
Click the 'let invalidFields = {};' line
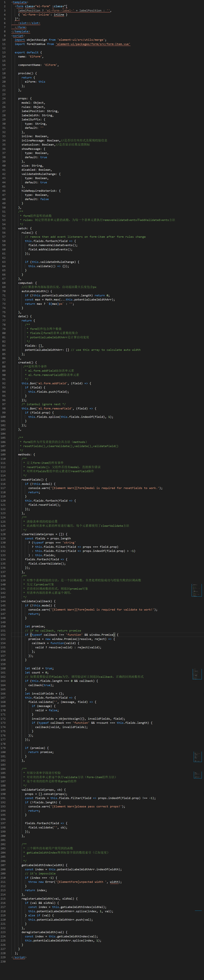[x=45, y=693]
